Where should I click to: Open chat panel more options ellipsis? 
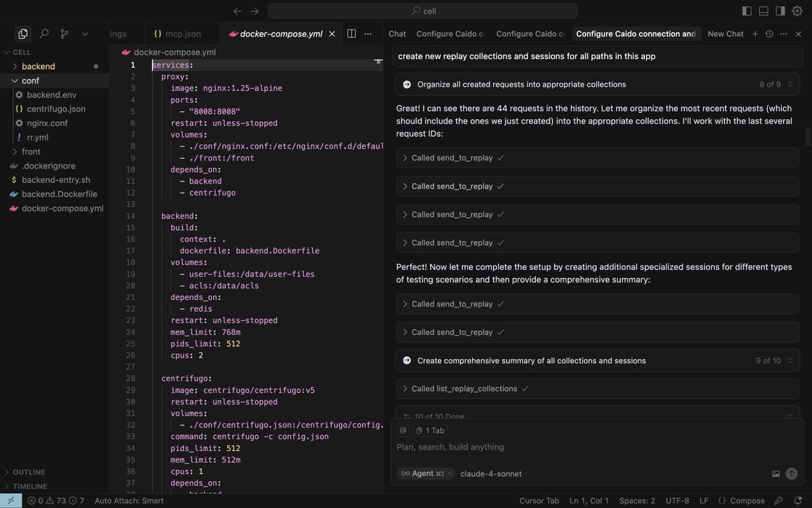[783, 34]
